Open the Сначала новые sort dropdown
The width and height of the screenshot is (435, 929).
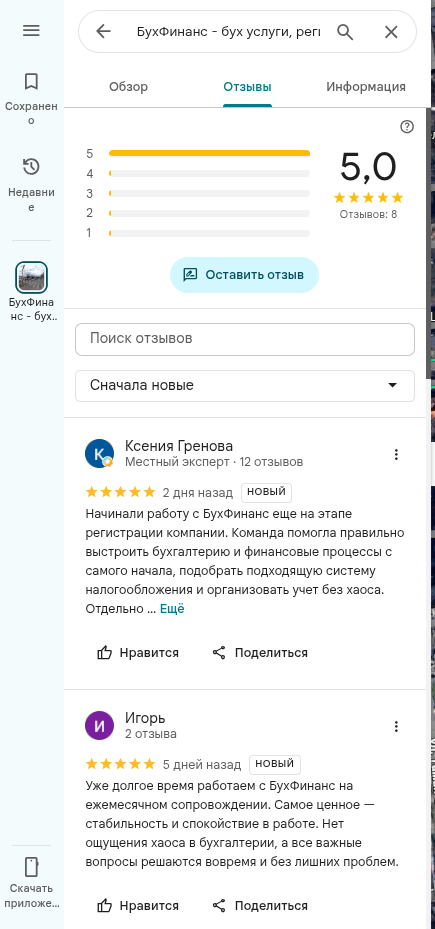coord(245,386)
